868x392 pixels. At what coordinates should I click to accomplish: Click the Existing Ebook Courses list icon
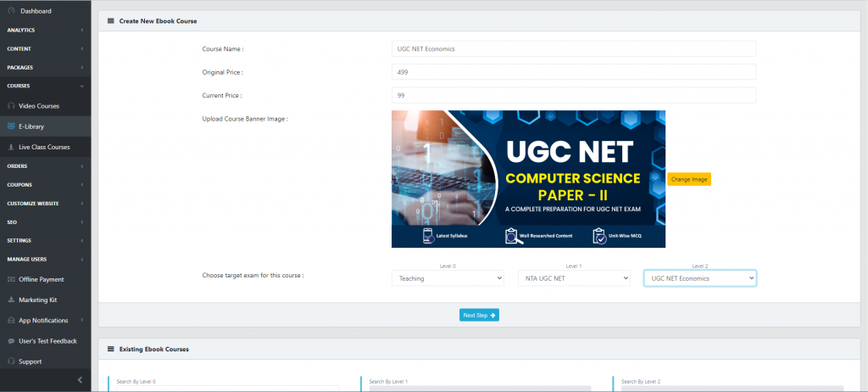[x=111, y=350]
